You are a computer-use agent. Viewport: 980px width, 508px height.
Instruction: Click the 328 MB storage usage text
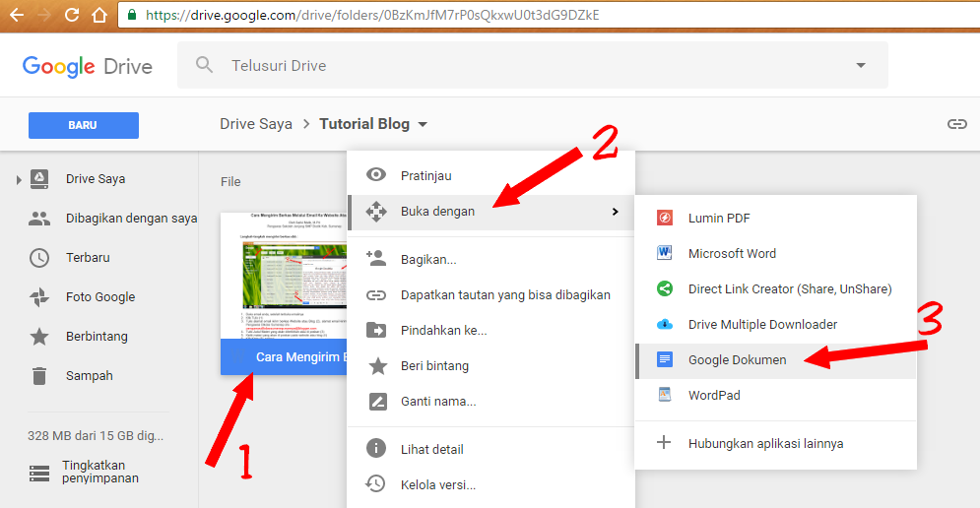click(96, 435)
